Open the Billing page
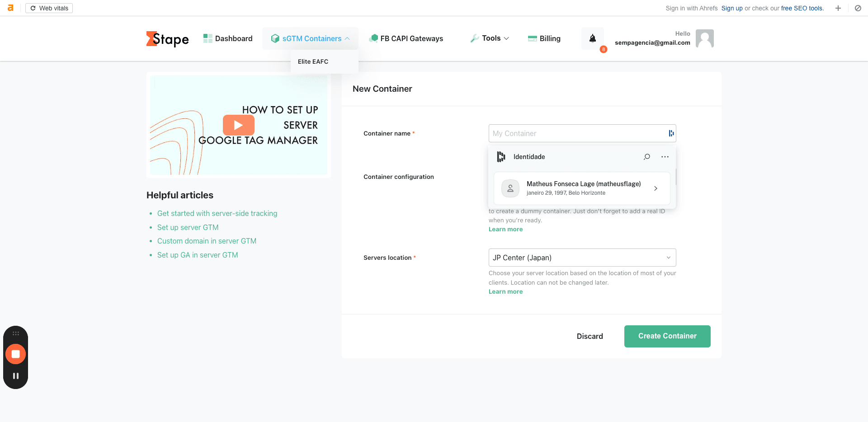 coord(544,38)
